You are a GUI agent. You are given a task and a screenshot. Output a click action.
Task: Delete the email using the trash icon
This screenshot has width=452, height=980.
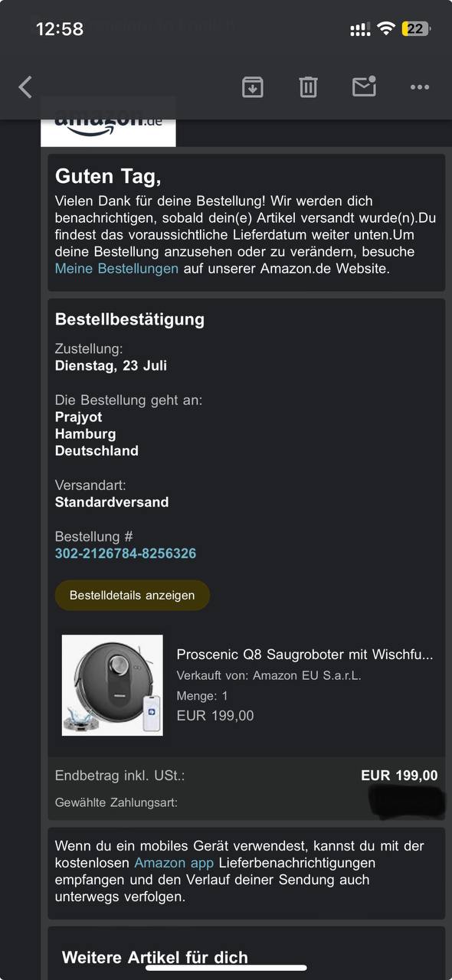[308, 87]
